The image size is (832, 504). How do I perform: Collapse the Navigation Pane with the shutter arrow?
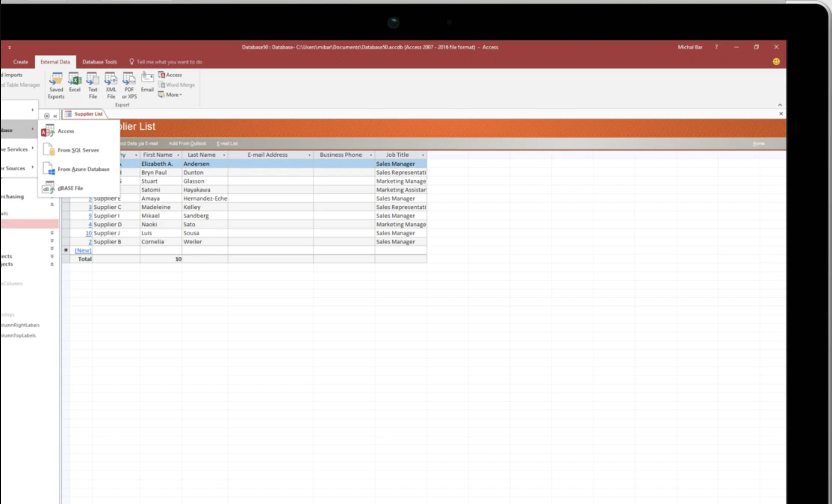pos(55,116)
